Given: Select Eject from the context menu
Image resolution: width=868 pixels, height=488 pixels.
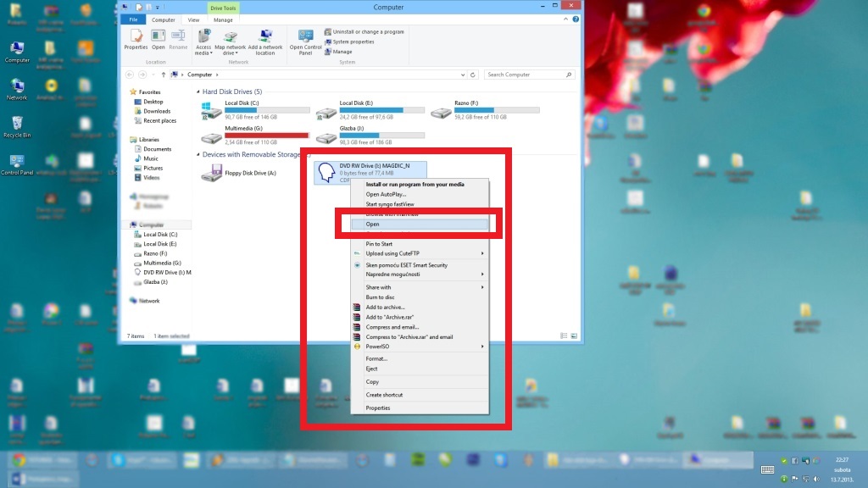Looking at the screenshot, I should 371,369.
